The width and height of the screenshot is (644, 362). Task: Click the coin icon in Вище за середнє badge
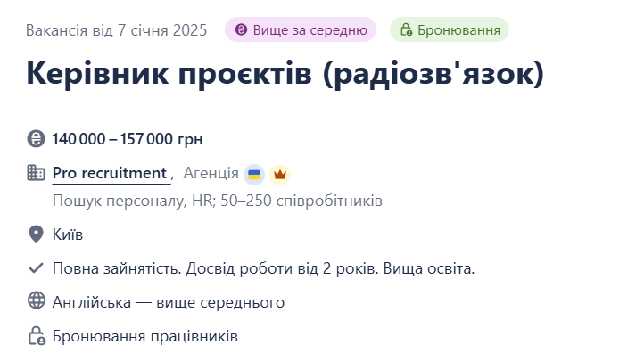tap(241, 30)
